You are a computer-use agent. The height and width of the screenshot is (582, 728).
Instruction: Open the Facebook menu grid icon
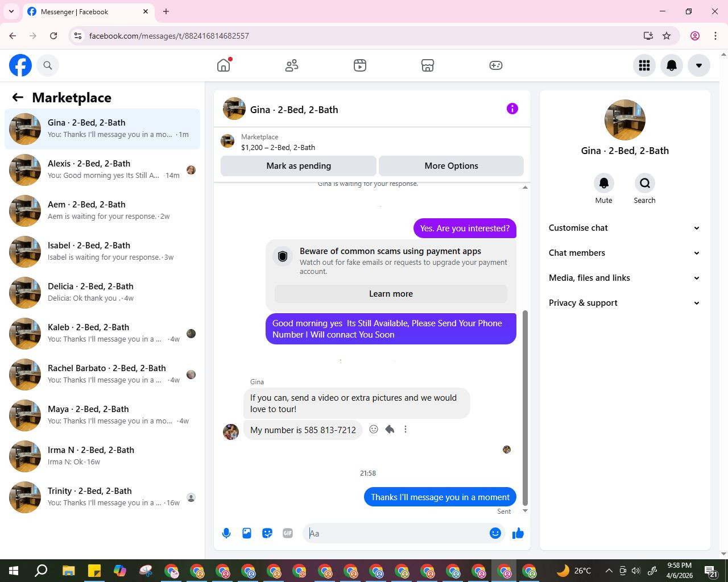pyautogui.click(x=644, y=65)
